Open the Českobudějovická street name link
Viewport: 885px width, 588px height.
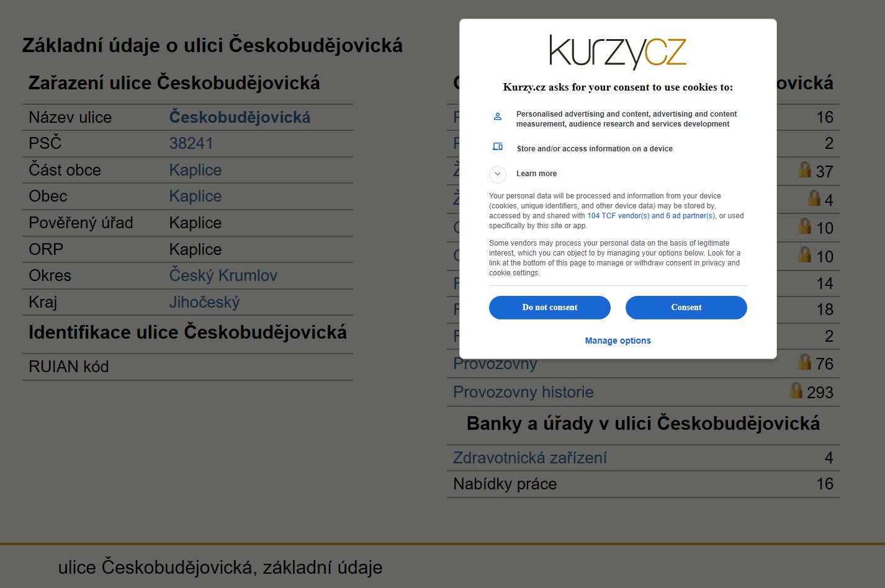240,117
